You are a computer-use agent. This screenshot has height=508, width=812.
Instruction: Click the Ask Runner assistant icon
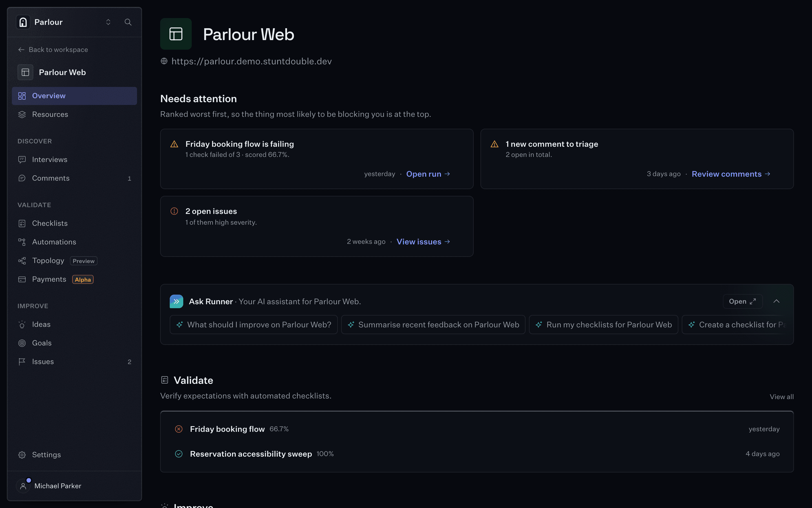click(x=176, y=301)
